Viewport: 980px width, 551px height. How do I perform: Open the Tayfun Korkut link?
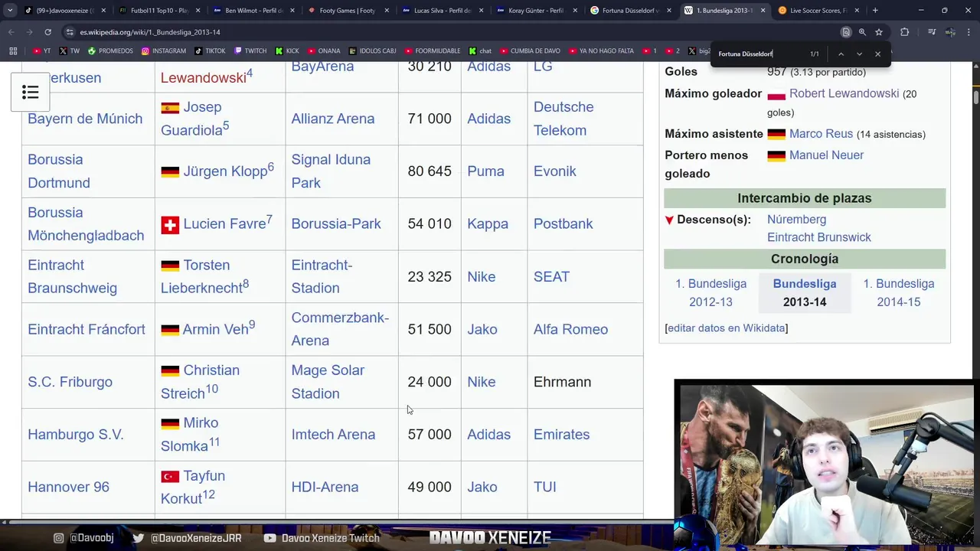(193, 487)
